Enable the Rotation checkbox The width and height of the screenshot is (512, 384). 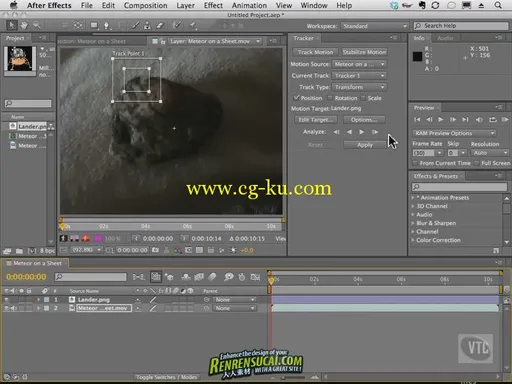[330, 98]
